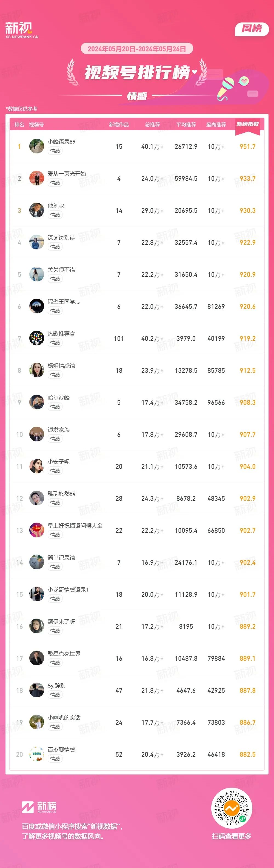Screen dimensions: 274x868
Task: Click the 情感 tag under 深冬诀别诗
Action: click(x=55, y=247)
